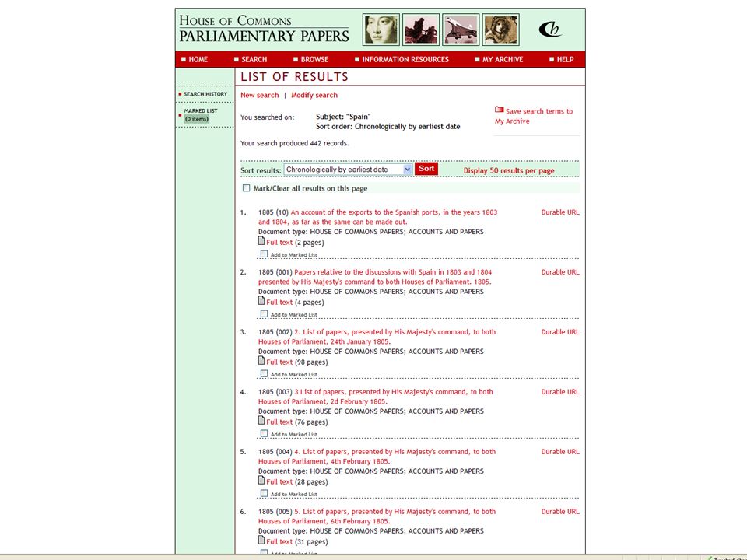Click the text 'Subject: "Spain"'

343,117
